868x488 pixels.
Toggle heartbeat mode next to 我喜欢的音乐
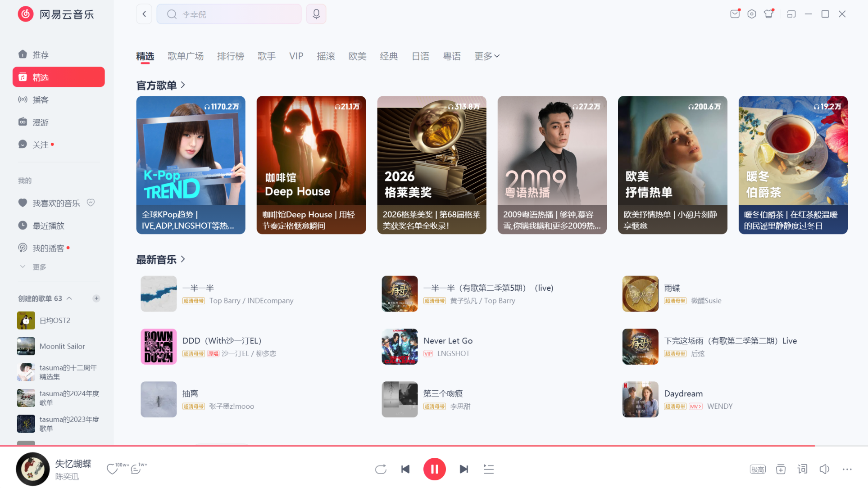pyautogui.click(x=91, y=203)
